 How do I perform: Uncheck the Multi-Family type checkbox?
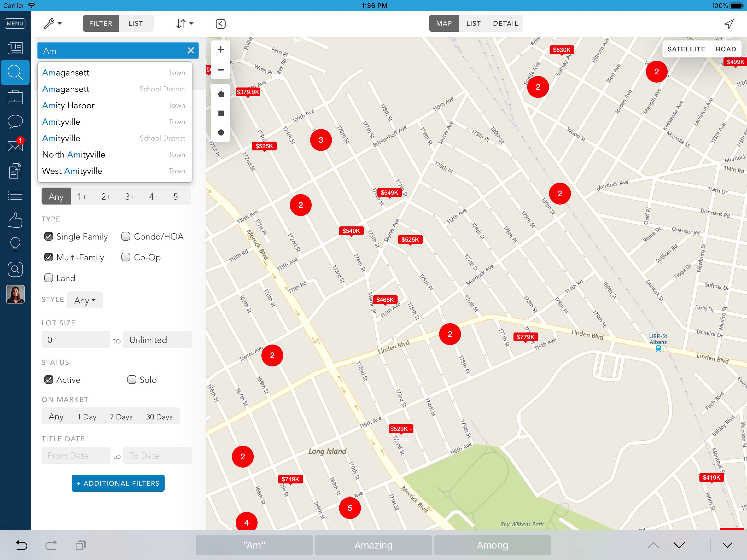click(49, 257)
